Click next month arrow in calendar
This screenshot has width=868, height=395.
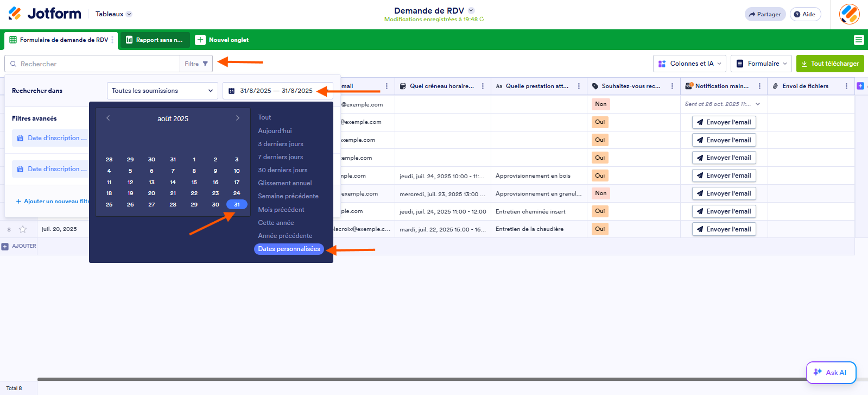coord(237,118)
